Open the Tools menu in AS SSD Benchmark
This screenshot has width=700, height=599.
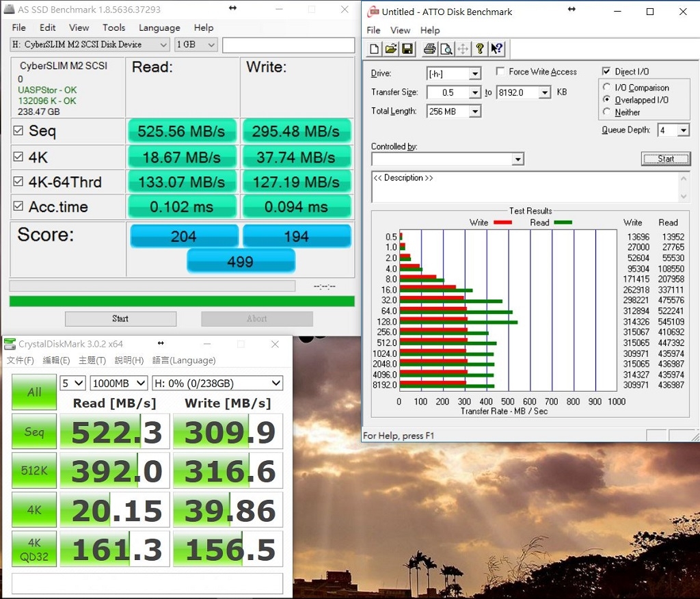114,28
